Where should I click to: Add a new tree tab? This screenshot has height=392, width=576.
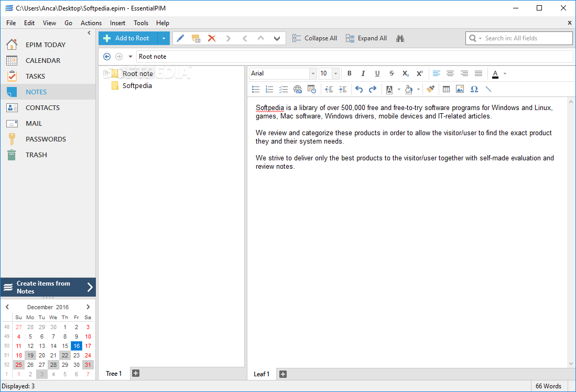[136, 373]
